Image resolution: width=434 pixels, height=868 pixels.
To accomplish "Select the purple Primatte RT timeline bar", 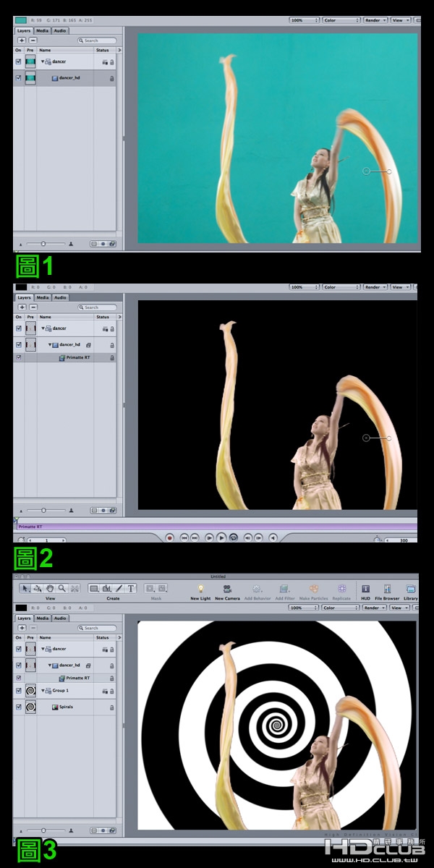I will 217,527.
